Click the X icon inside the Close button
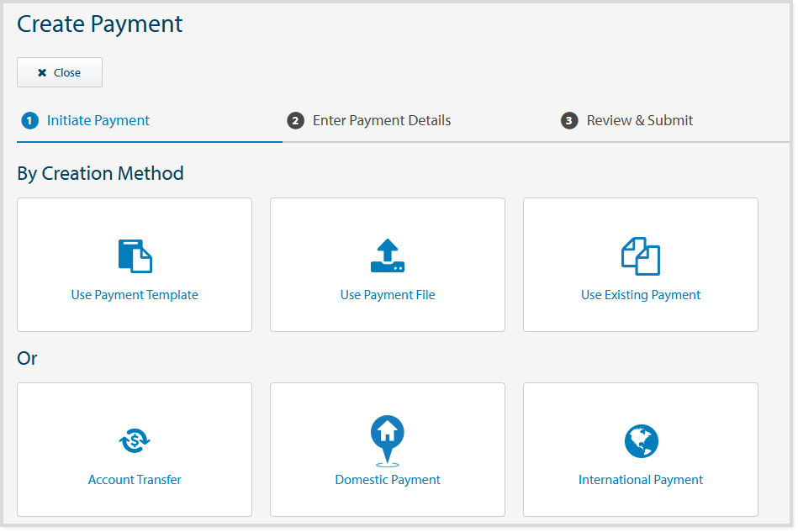Screen dimensions: 798x532 [x=42, y=71]
